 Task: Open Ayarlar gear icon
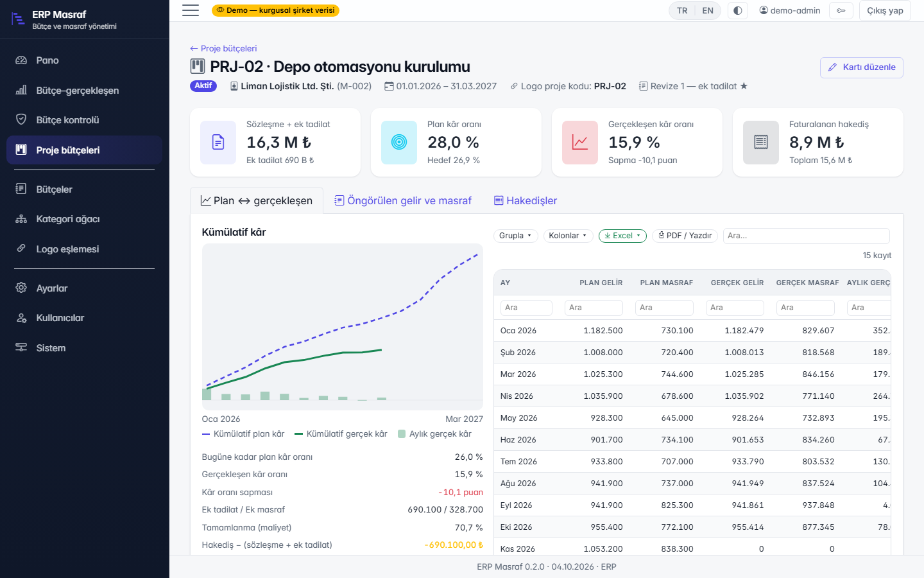(21, 288)
